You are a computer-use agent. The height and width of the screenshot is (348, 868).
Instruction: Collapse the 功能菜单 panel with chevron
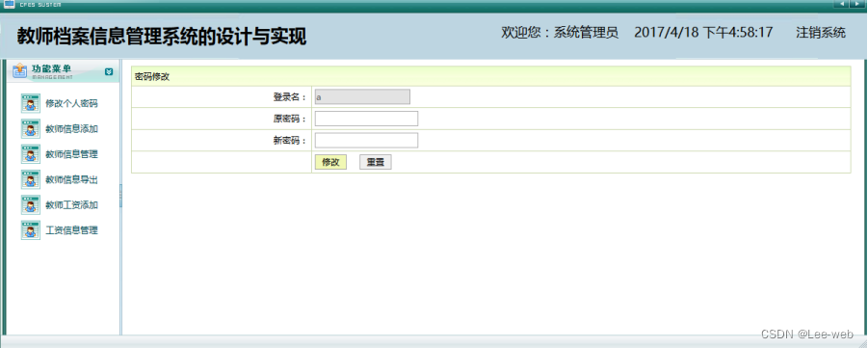tap(109, 71)
